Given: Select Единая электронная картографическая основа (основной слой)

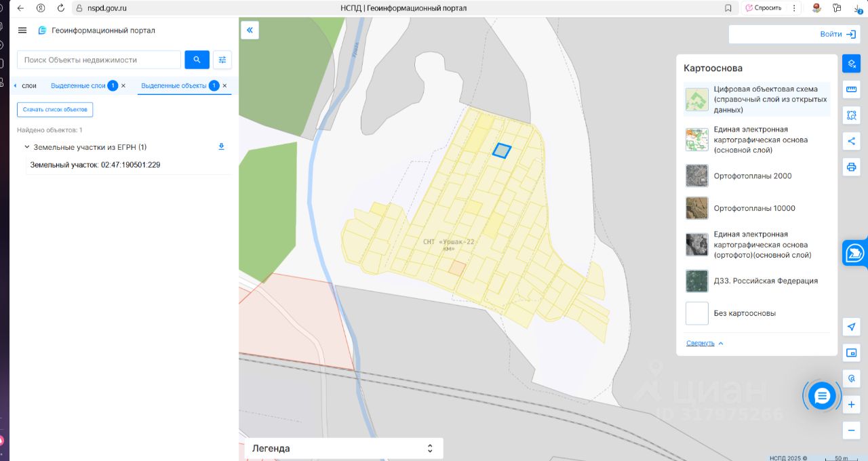Looking at the screenshot, I should coord(757,140).
